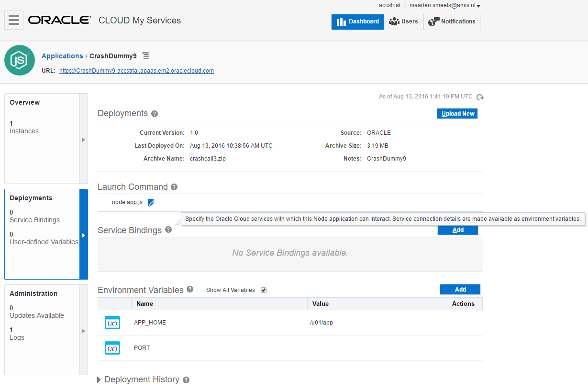Refresh the page data with the refresh icon
Viewport: 588px width, 390px height.
coord(480,97)
